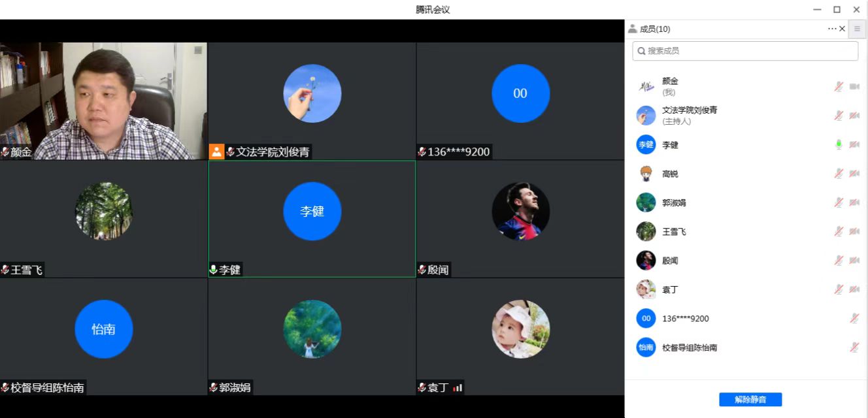The width and height of the screenshot is (868, 418).
Task: Click the 搜索成员 search field
Action: (745, 50)
